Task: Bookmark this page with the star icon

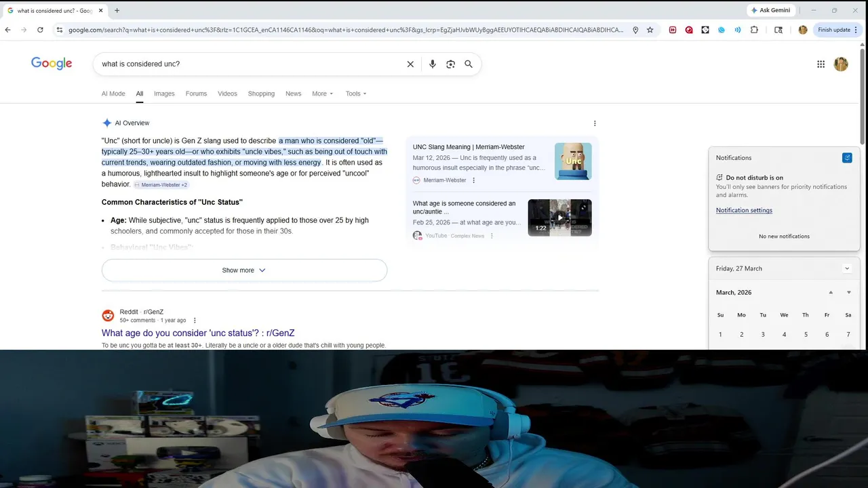Action: (650, 30)
